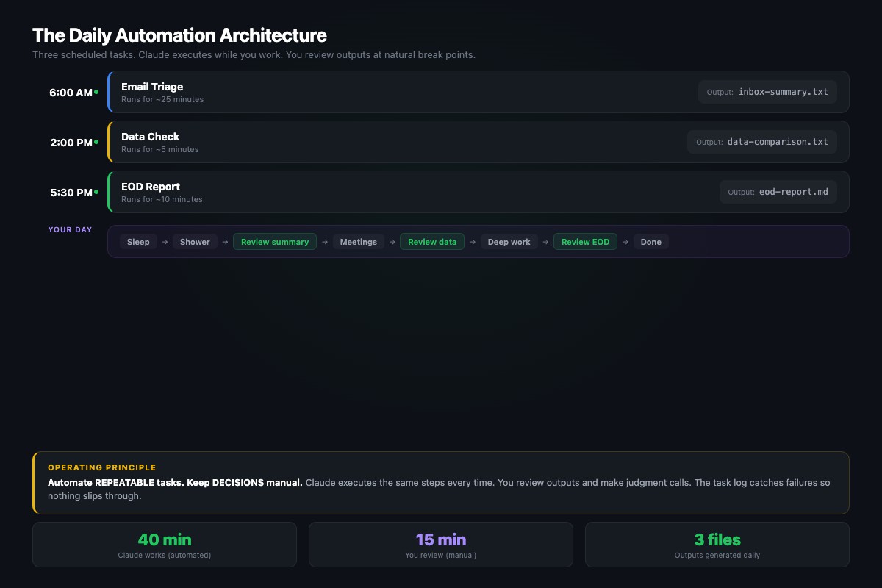Click the 3 files outputs stat card
The height and width of the screenshot is (588, 882).
pyautogui.click(x=717, y=545)
